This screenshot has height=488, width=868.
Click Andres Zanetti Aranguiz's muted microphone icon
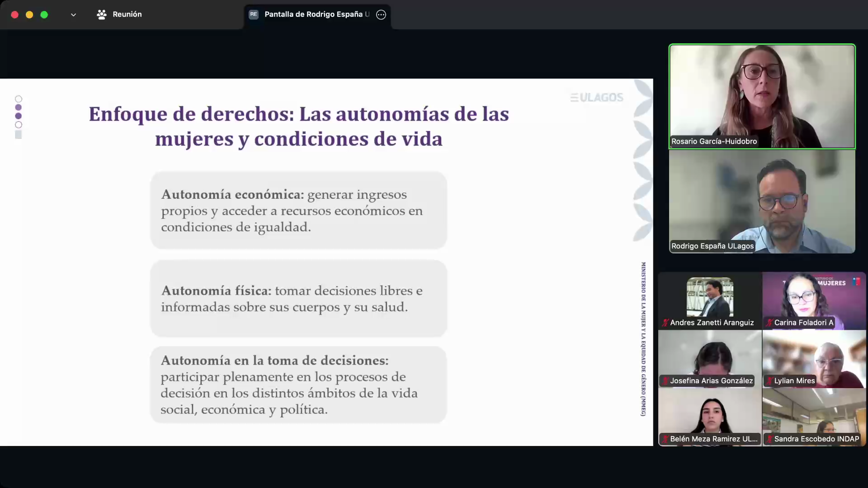(665, 323)
